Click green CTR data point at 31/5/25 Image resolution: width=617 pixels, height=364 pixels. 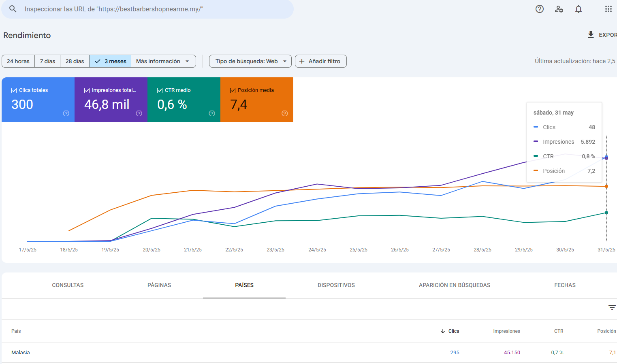coord(606,213)
